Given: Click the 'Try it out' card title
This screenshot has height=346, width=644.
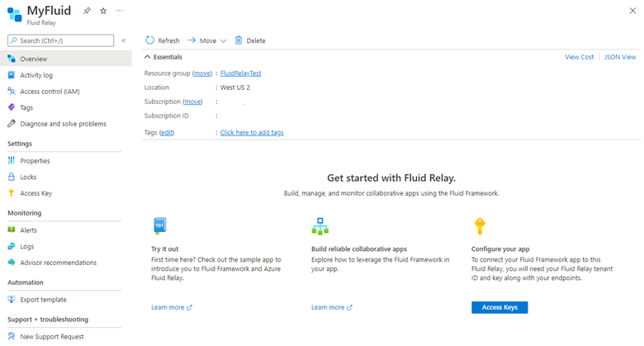Looking at the screenshot, I should tap(164, 249).
